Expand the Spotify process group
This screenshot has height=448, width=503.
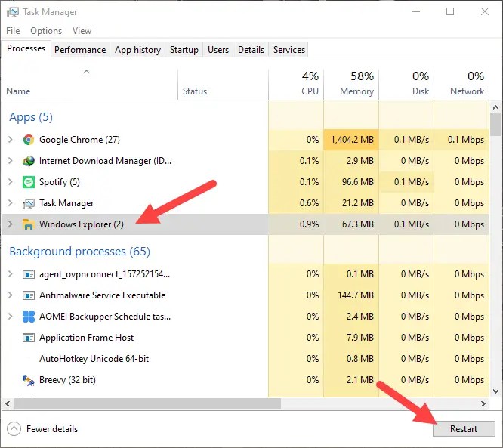(11, 182)
